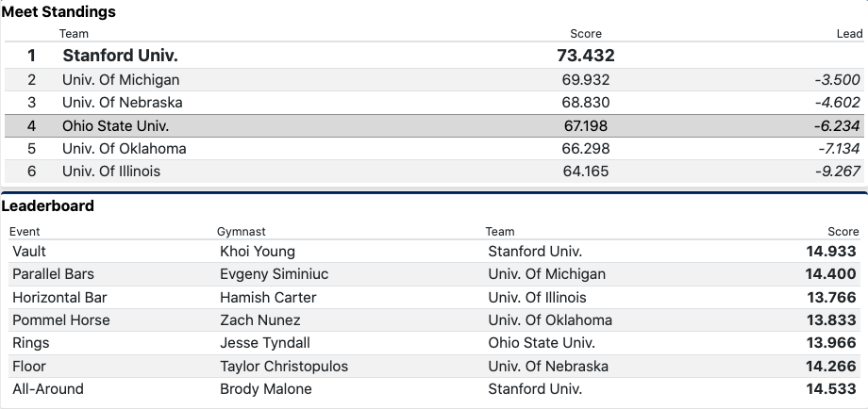Click the Event column header
The height and width of the screenshot is (409, 868).
pos(25,231)
